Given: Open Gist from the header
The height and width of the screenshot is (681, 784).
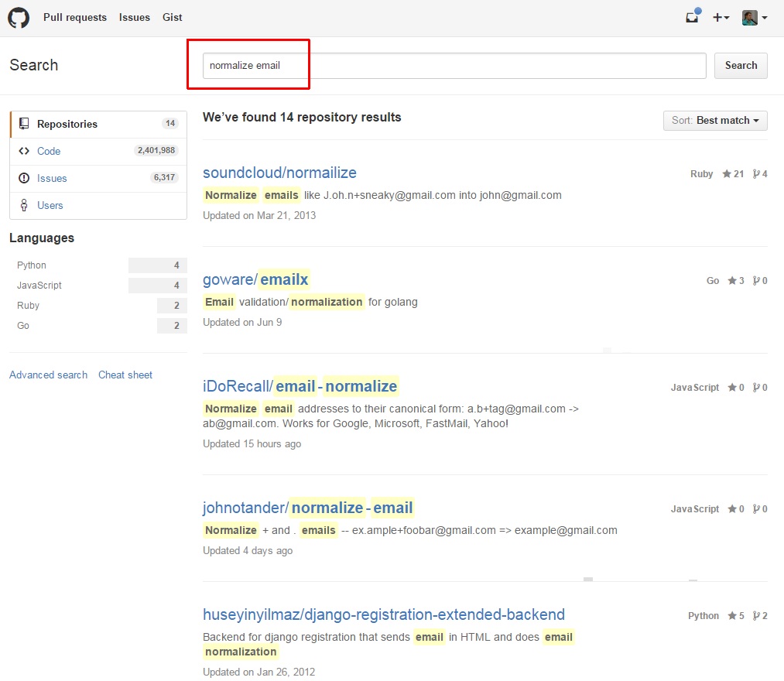Looking at the screenshot, I should [172, 18].
